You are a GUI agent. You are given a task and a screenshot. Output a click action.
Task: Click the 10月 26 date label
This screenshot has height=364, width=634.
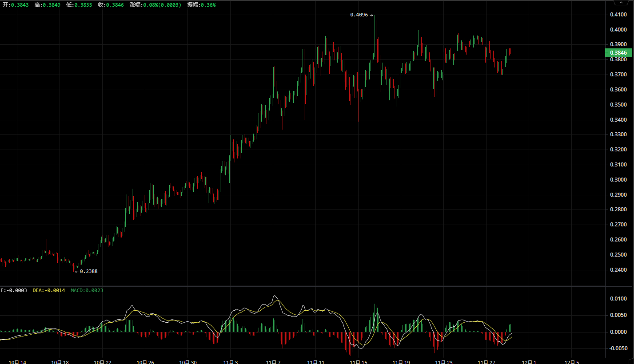coord(145,362)
